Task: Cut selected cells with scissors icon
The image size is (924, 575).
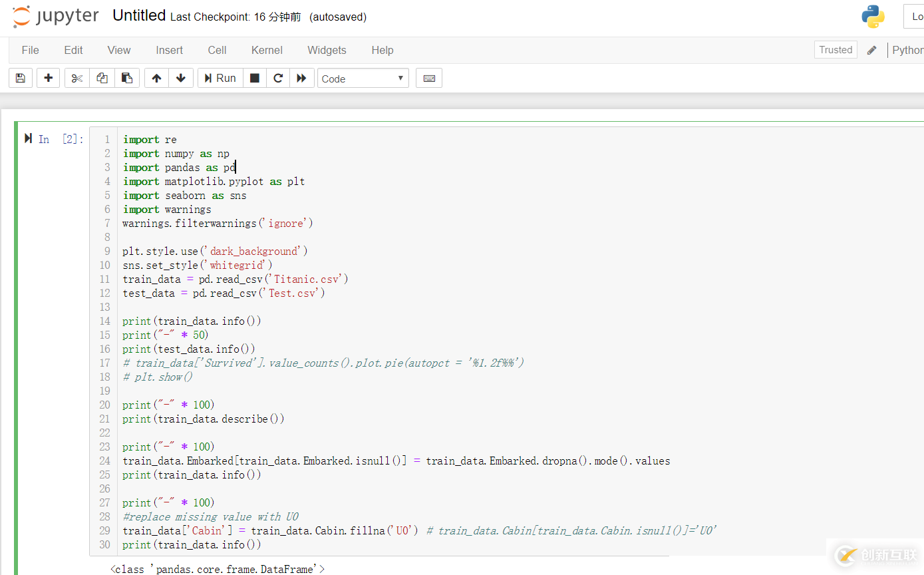Action: pos(77,79)
